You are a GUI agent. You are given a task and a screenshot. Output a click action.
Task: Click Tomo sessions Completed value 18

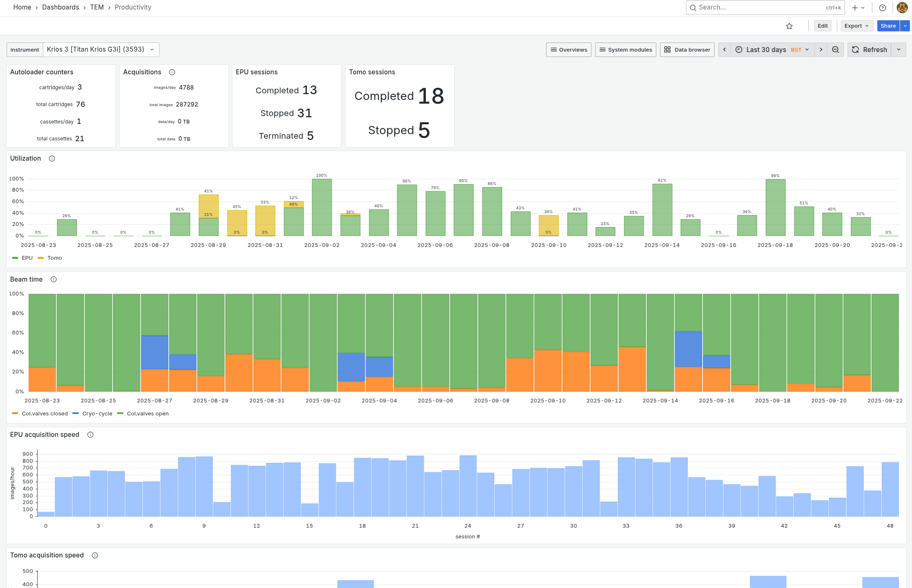coord(431,96)
